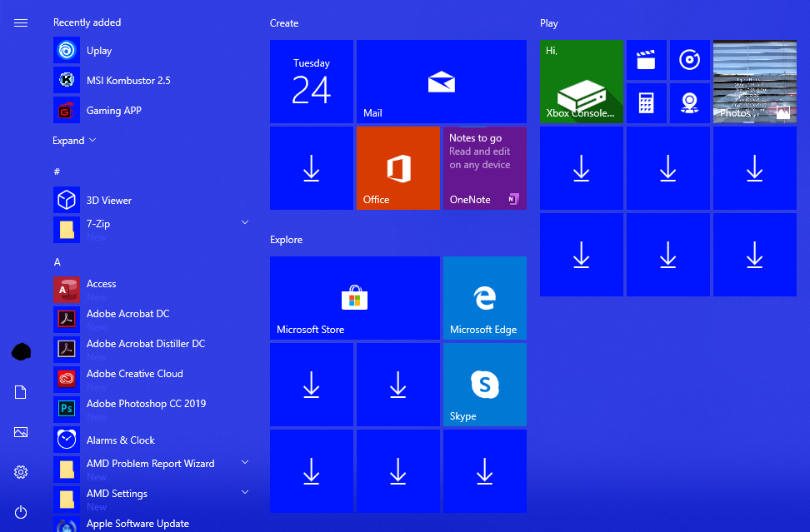The height and width of the screenshot is (532, 810).
Task: Open Movies & TV clapperboard tile
Action: point(646,60)
